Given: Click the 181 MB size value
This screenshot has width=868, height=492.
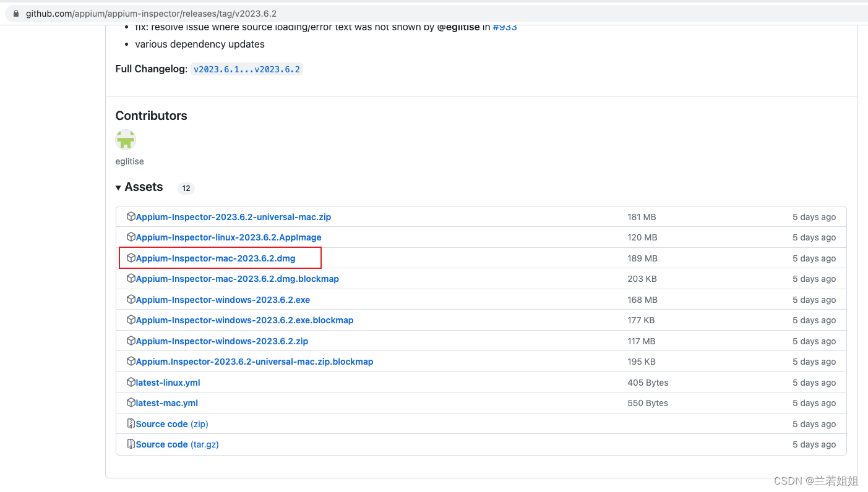Looking at the screenshot, I should (x=642, y=217).
